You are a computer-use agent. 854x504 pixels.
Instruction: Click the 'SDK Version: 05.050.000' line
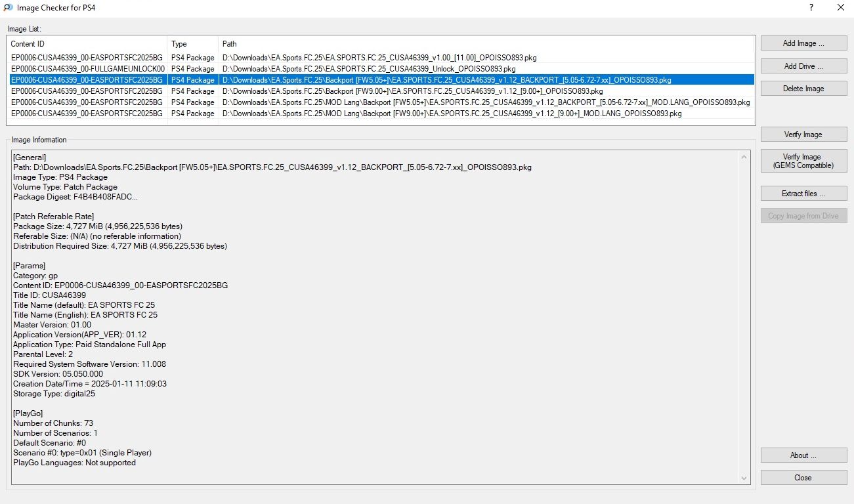[x=58, y=374]
